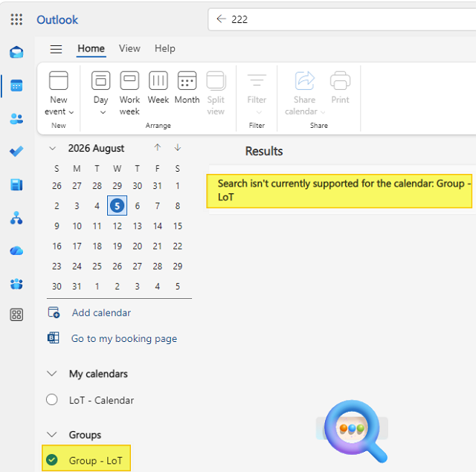Select the Home tab
The height and width of the screenshot is (472, 476).
pyautogui.click(x=91, y=48)
